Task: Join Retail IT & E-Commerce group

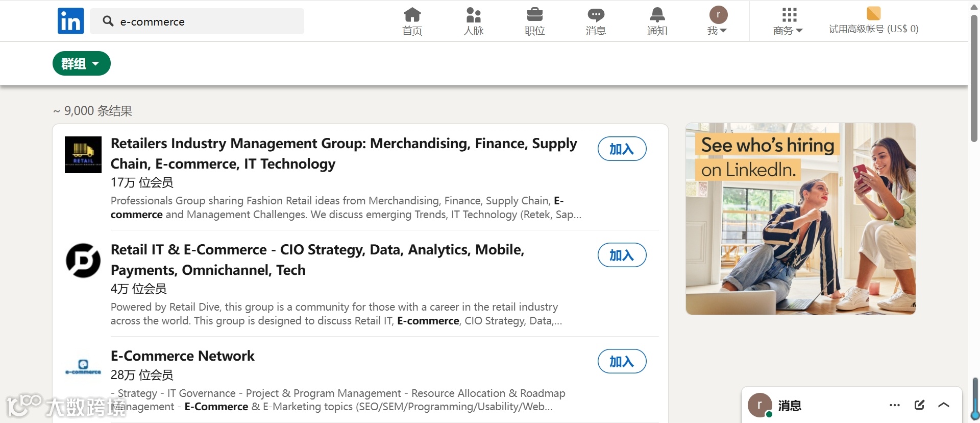Action: coord(622,255)
